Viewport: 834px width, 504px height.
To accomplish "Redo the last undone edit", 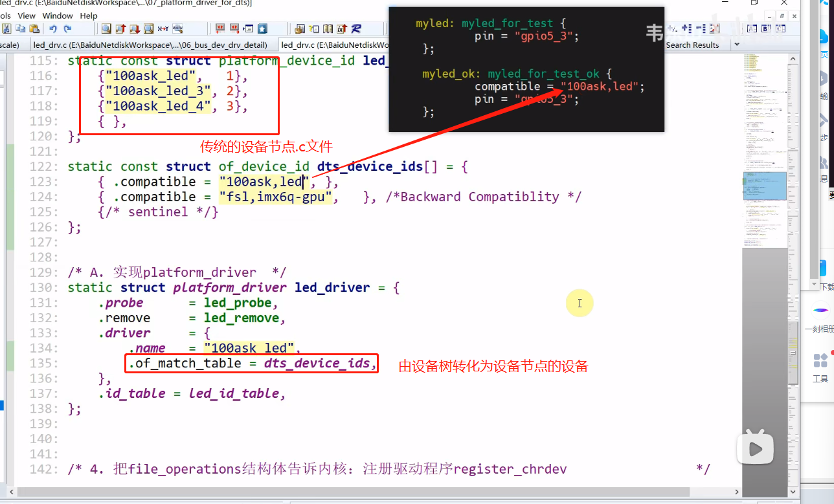I will (67, 28).
